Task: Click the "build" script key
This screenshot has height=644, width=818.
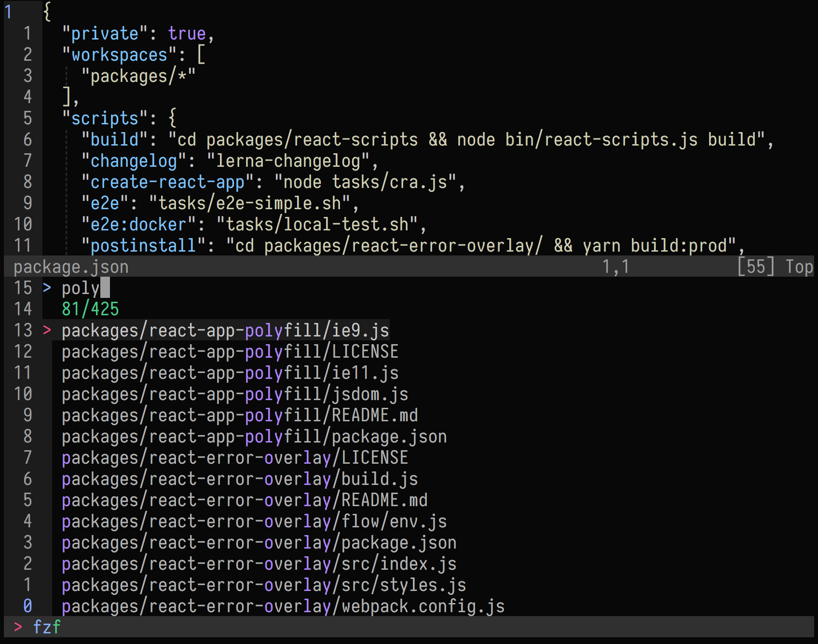Action: [x=114, y=140]
